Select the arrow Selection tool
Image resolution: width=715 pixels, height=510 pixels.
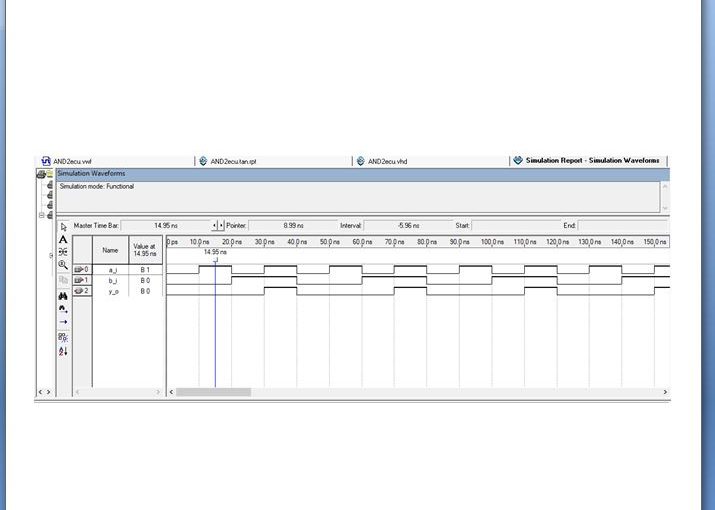point(64,226)
